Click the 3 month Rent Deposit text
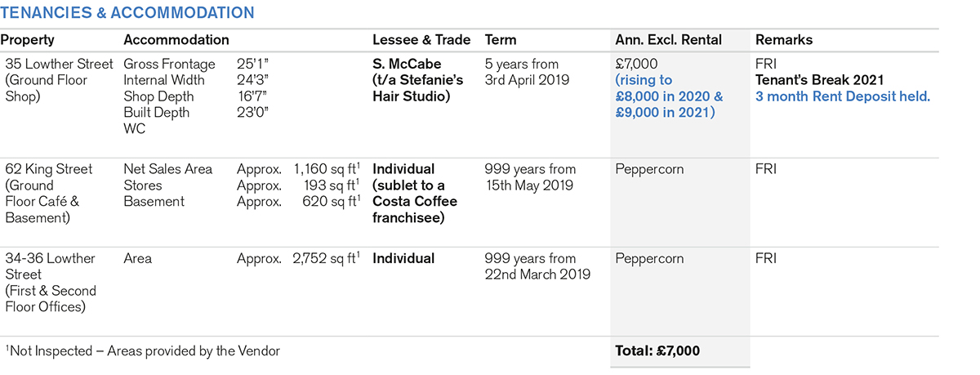 point(842,96)
